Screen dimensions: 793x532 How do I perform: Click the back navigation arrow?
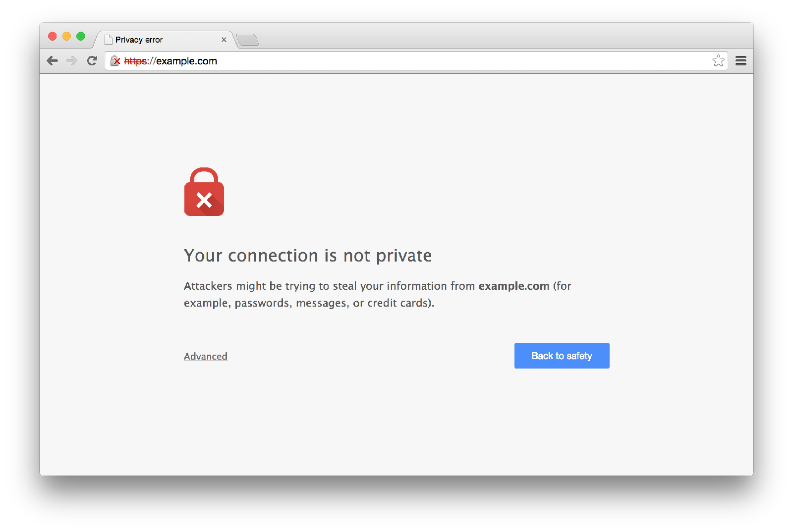pos(52,61)
